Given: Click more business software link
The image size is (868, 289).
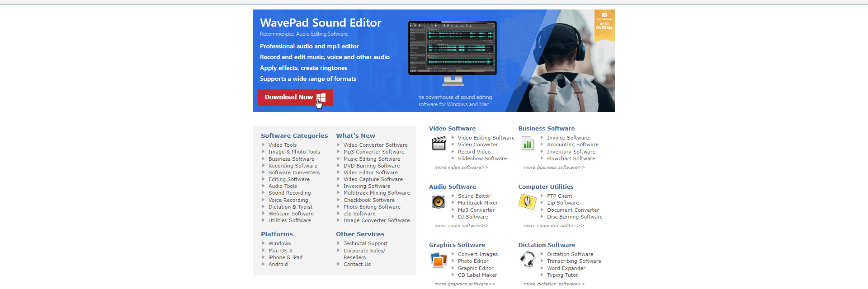Looking at the screenshot, I should (x=554, y=168).
